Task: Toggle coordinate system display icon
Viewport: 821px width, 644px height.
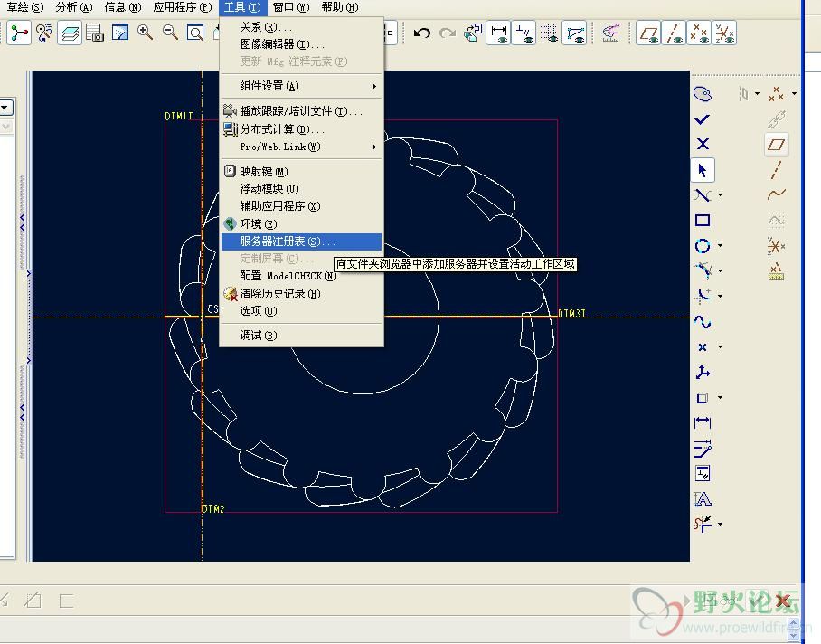Action: (x=724, y=33)
